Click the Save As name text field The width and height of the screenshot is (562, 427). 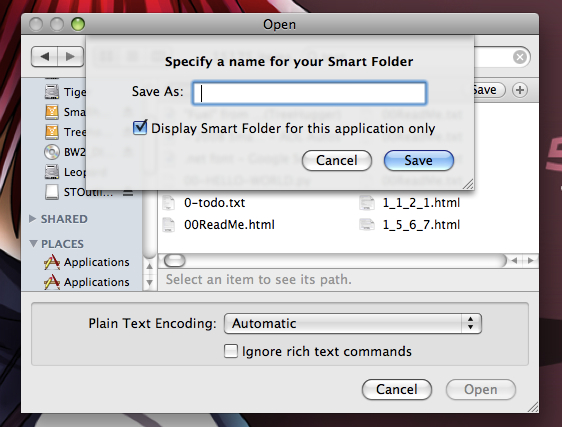(309, 93)
